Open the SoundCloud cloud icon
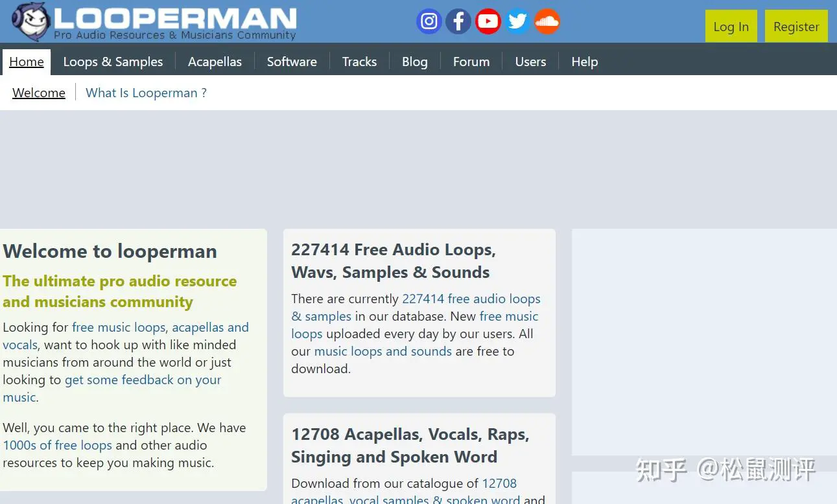The image size is (837, 504). coord(547,21)
